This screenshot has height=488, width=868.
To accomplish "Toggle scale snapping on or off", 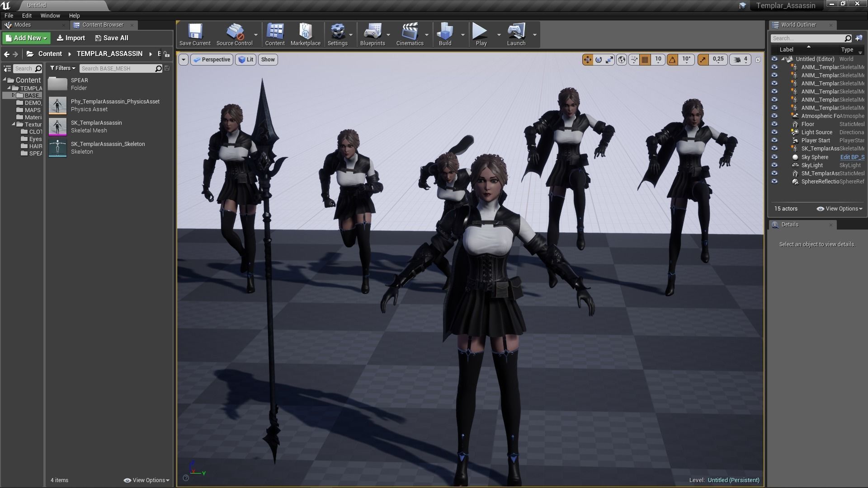I will (703, 60).
